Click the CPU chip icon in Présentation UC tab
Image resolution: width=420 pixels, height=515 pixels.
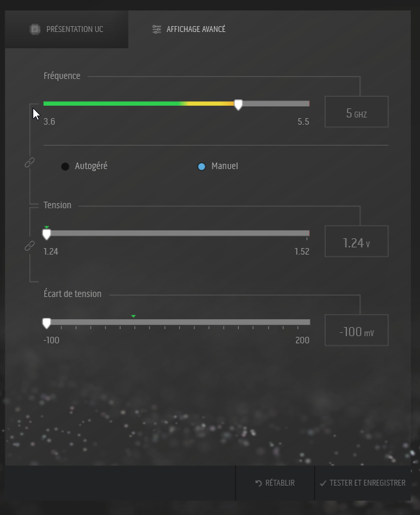(x=35, y=29)
